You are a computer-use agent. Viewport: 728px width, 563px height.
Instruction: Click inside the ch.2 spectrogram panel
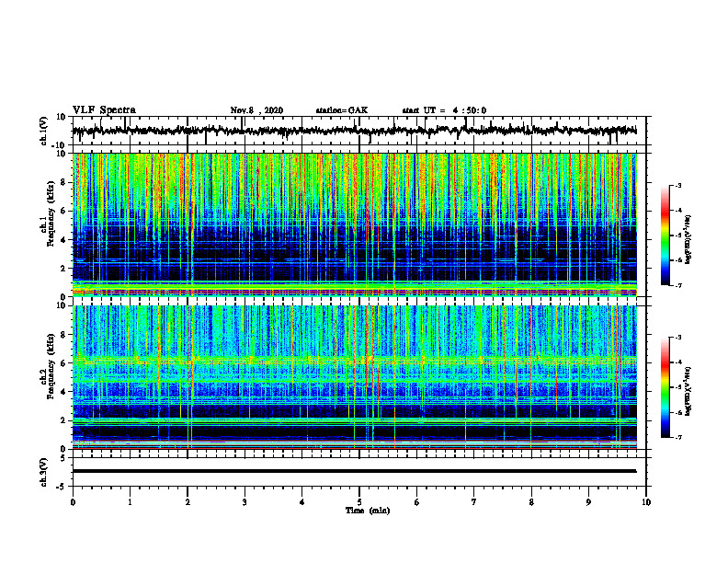coord(354,377)
